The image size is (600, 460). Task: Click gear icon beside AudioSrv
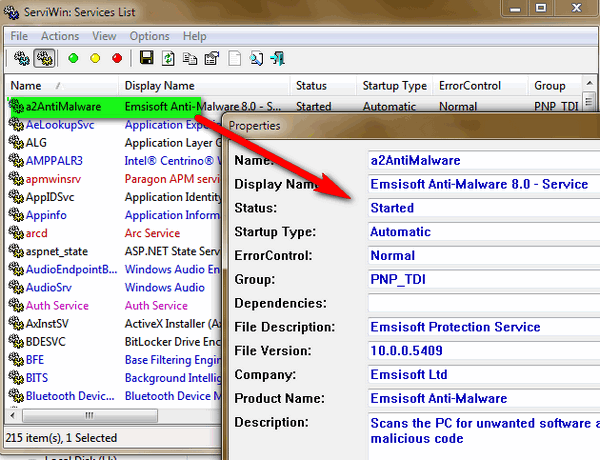point(16,287)
